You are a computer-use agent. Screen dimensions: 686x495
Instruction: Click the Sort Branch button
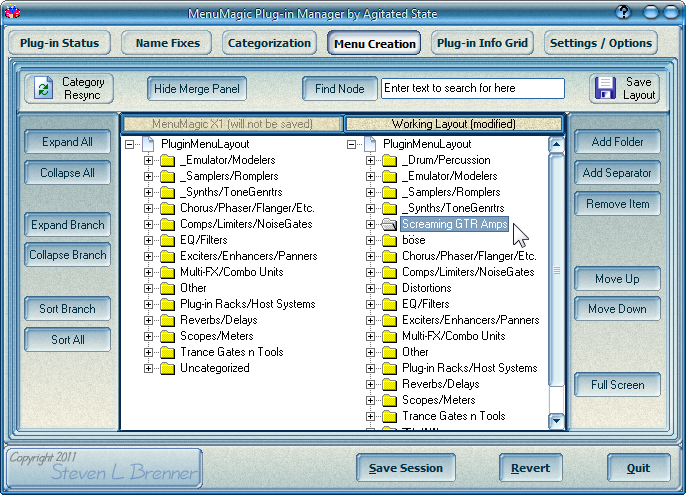tap(67, 309)
